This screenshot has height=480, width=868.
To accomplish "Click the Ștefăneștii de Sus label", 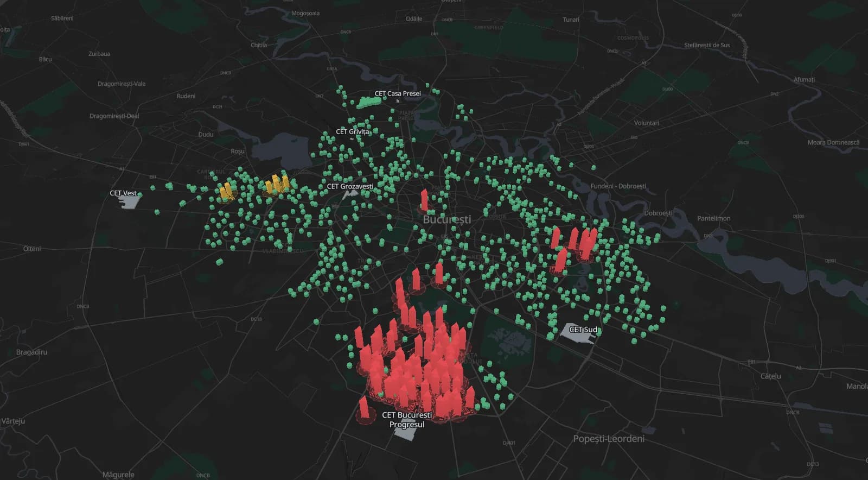I will click(707, 45).
